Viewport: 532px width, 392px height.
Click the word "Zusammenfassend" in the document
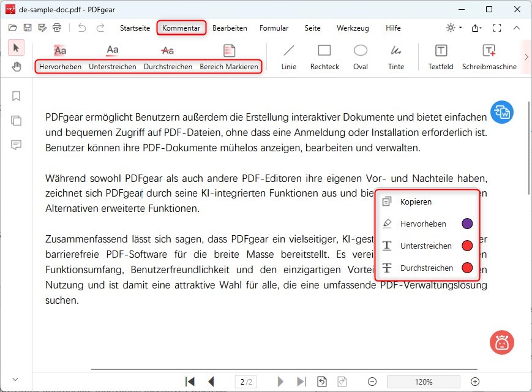coord(86,239)
